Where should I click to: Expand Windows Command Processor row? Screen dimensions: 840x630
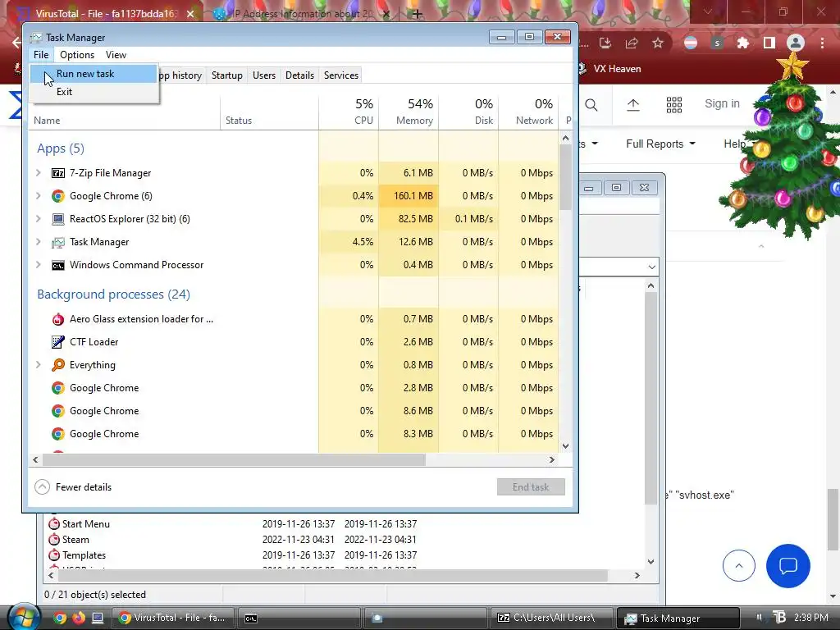click(38, 265)
